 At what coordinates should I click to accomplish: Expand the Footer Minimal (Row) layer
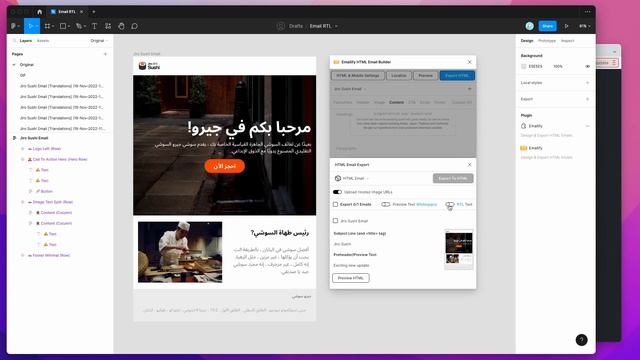point(22,256)
